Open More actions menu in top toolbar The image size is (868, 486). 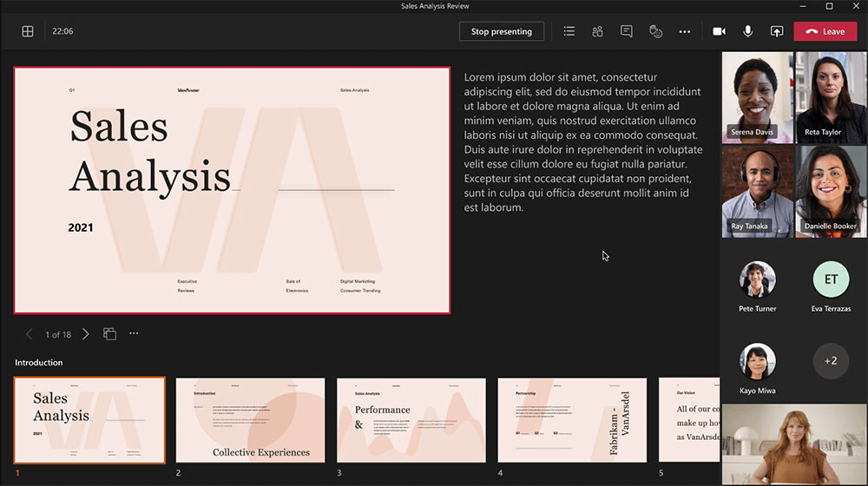685,31
